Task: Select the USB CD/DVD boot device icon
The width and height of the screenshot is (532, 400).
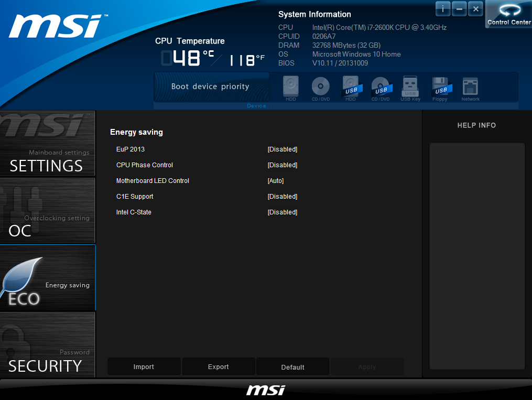Action: [381, 88]
